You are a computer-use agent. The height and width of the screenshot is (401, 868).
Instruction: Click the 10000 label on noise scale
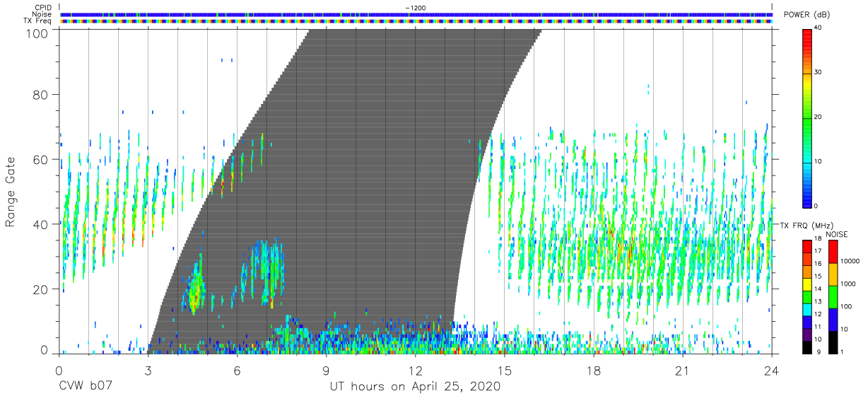click(x=849, y=260)
